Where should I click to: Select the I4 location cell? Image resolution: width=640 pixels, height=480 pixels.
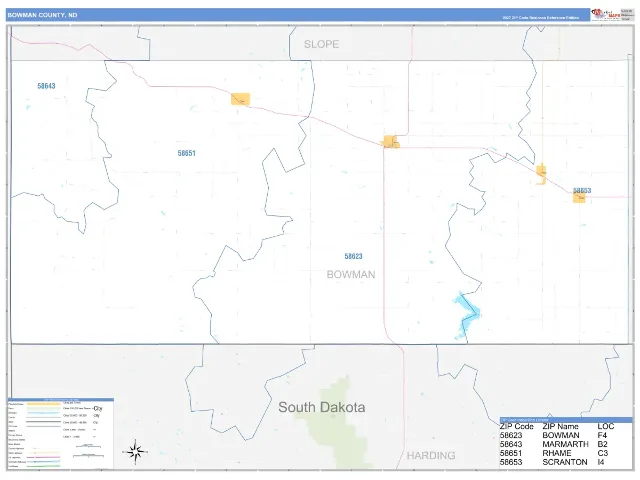point(601,462)
